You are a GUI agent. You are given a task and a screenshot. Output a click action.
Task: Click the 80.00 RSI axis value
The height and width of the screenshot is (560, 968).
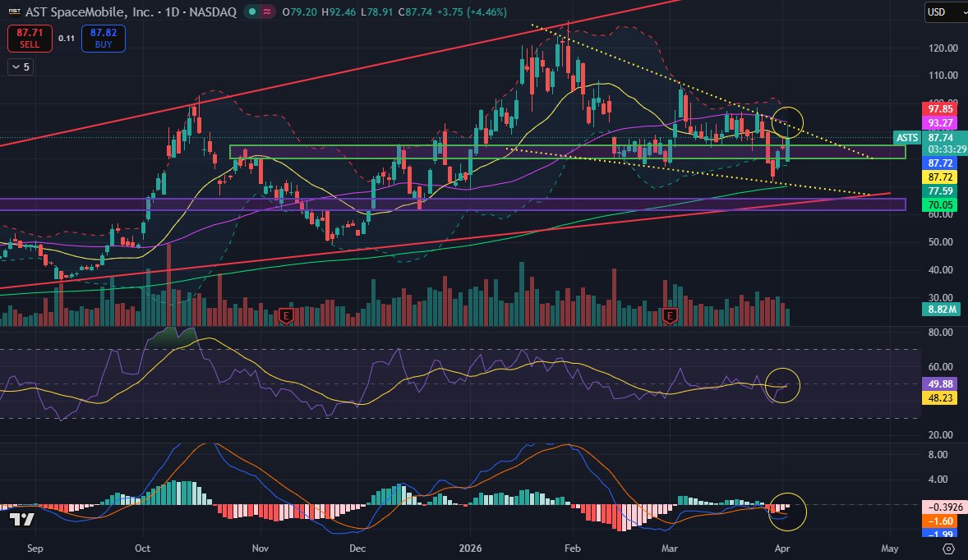[940, 333]
